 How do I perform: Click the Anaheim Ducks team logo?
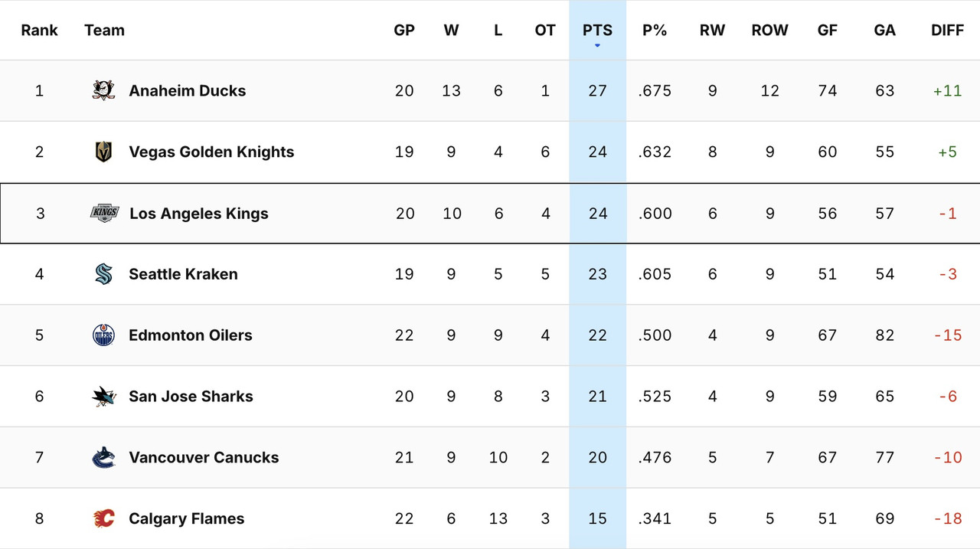102,90
